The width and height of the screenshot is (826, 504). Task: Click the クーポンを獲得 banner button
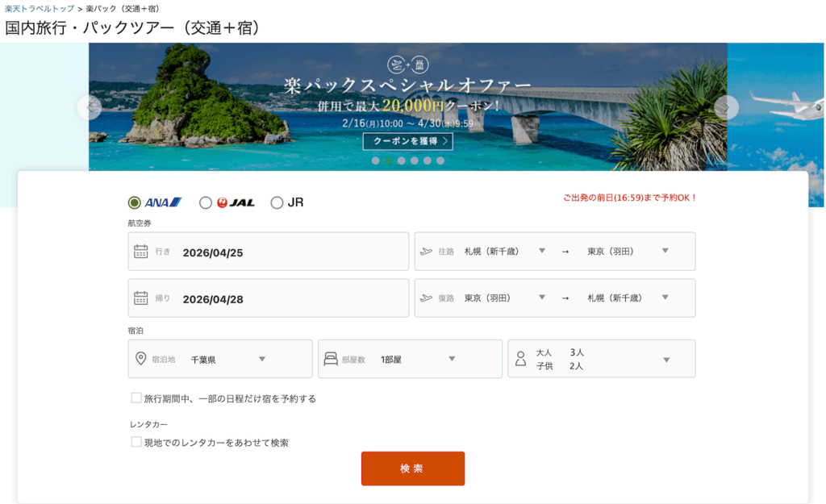click(x=407, y=142)
